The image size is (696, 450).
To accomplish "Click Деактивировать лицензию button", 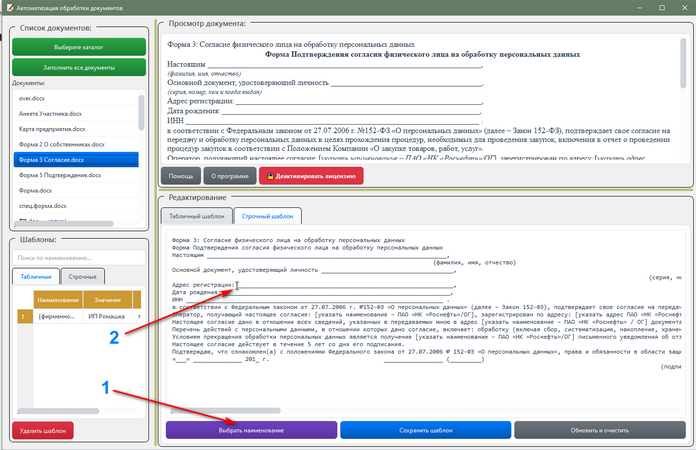I will point(311,176).
